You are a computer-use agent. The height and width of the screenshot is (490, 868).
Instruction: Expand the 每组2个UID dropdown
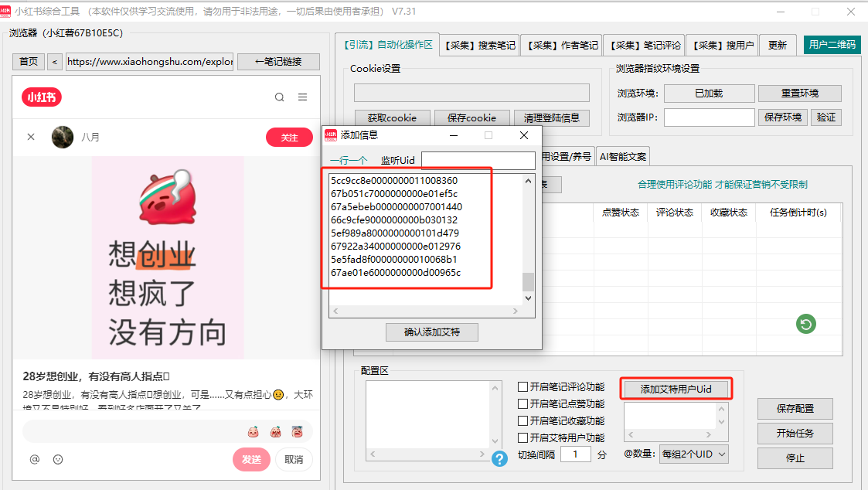coord(693,454)
